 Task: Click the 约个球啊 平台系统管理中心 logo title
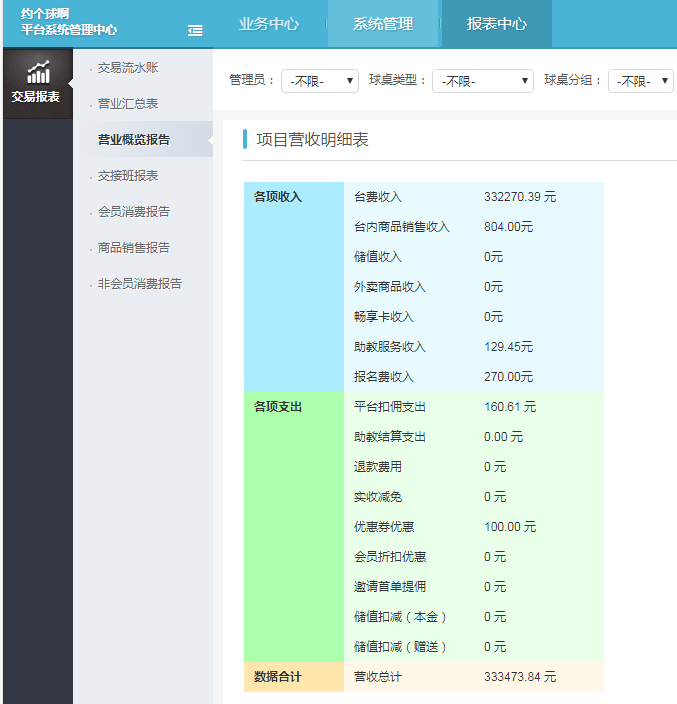69,22
